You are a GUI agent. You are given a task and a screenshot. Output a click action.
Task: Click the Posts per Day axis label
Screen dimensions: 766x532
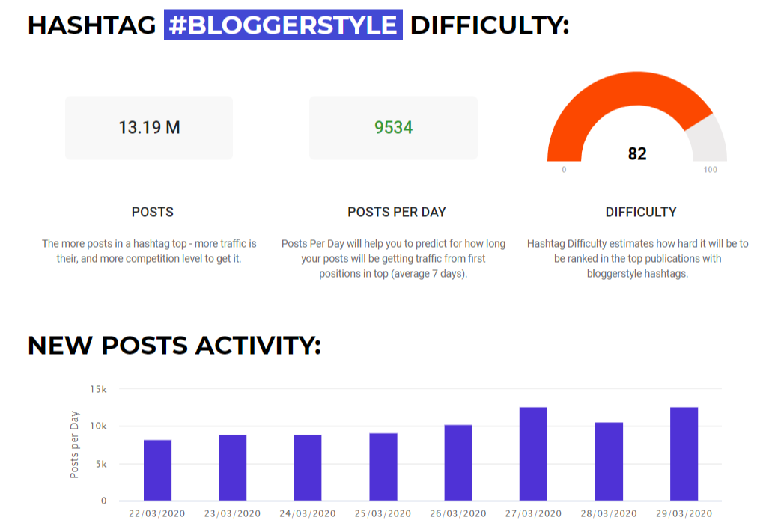click(74, 444)
